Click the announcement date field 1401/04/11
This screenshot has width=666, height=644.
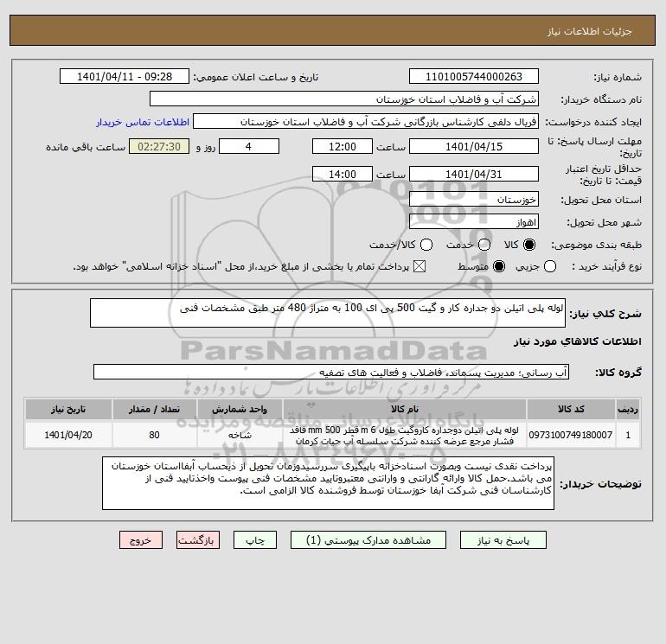[x=125, y=76]
